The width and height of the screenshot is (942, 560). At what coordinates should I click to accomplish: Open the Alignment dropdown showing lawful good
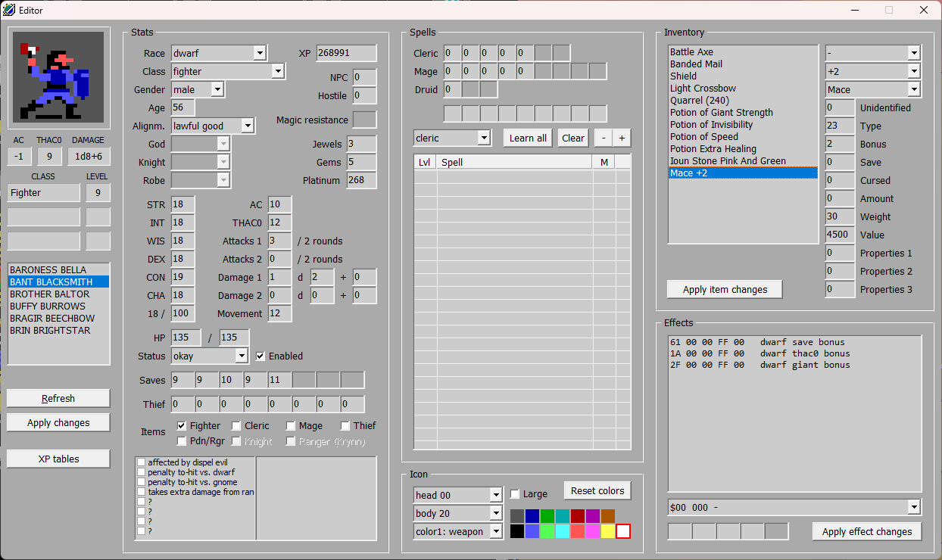[x=248, y=126]
